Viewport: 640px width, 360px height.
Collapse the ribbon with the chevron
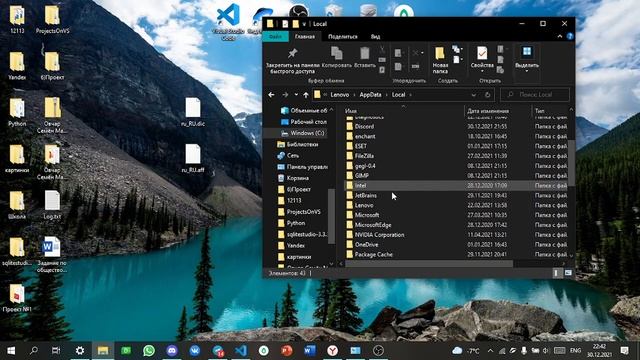(560, 36)
